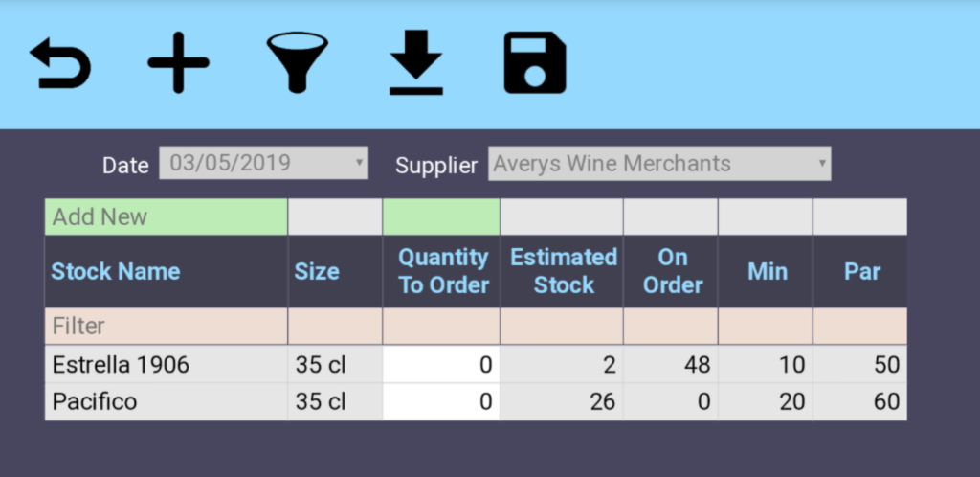The height and width of the screenshot is (477, 980).
Task: Click the Par column header
Action: click(x=861, y=272)
